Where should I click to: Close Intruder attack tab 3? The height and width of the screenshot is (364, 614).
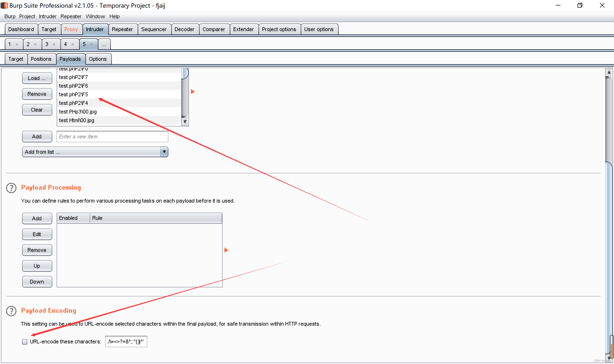[54, 44]
